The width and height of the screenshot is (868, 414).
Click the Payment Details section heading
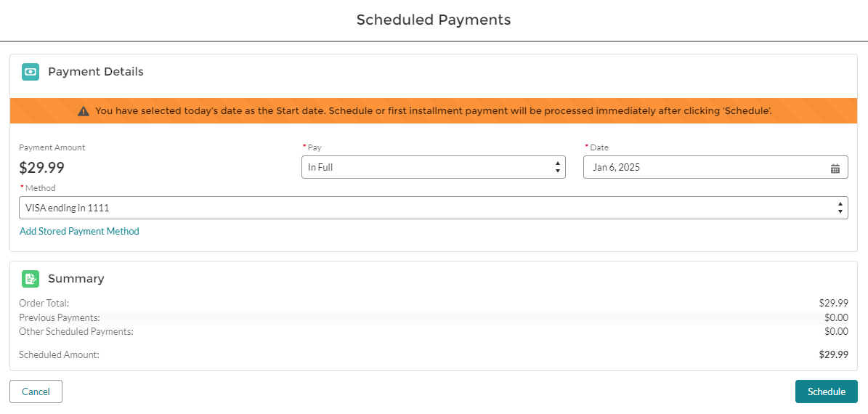[x=96, y=72]
